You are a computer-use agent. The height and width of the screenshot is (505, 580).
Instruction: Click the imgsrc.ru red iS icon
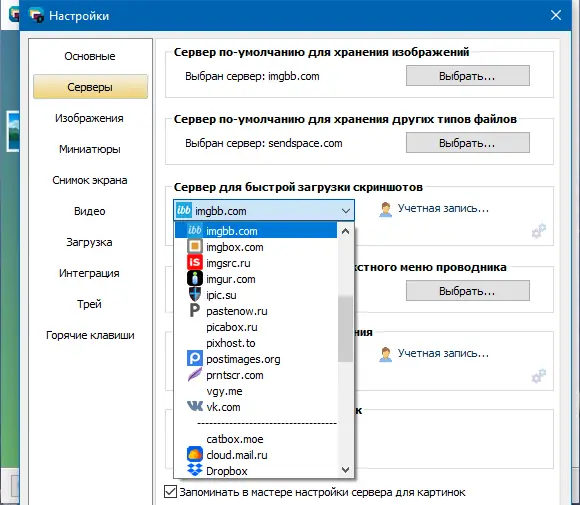point(195,263)
